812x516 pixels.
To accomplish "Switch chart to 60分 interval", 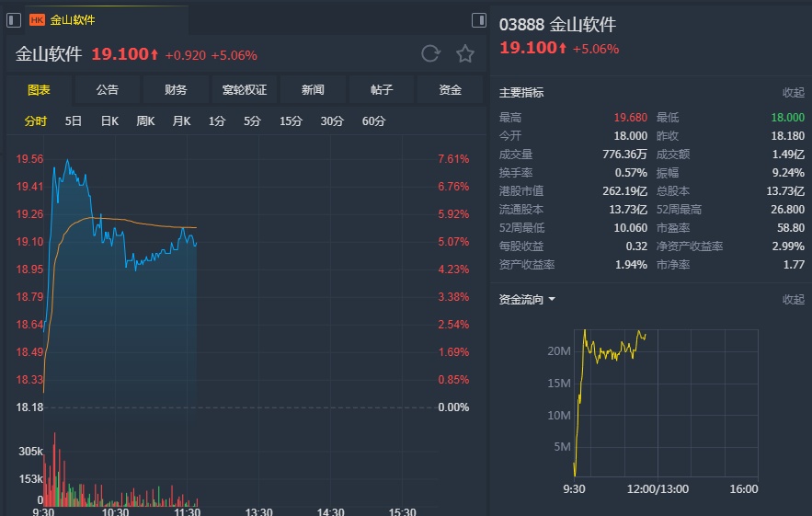I will click(373, 120).
